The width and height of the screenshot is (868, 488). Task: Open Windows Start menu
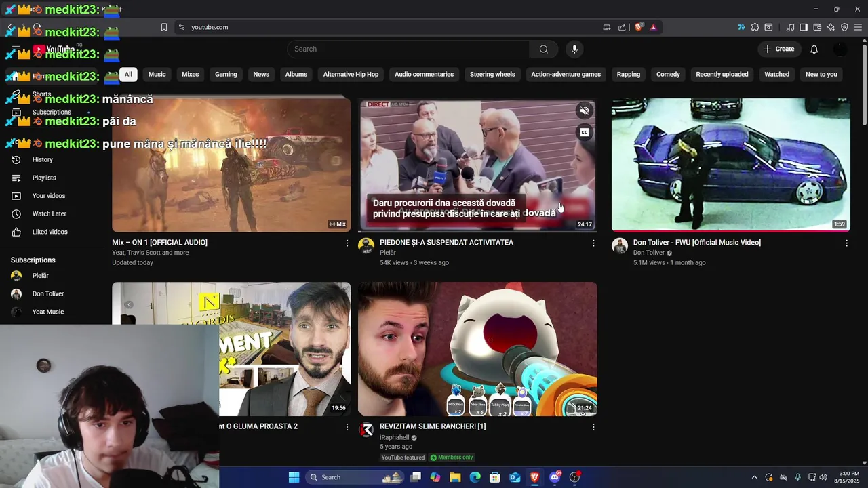pos(294,477)
